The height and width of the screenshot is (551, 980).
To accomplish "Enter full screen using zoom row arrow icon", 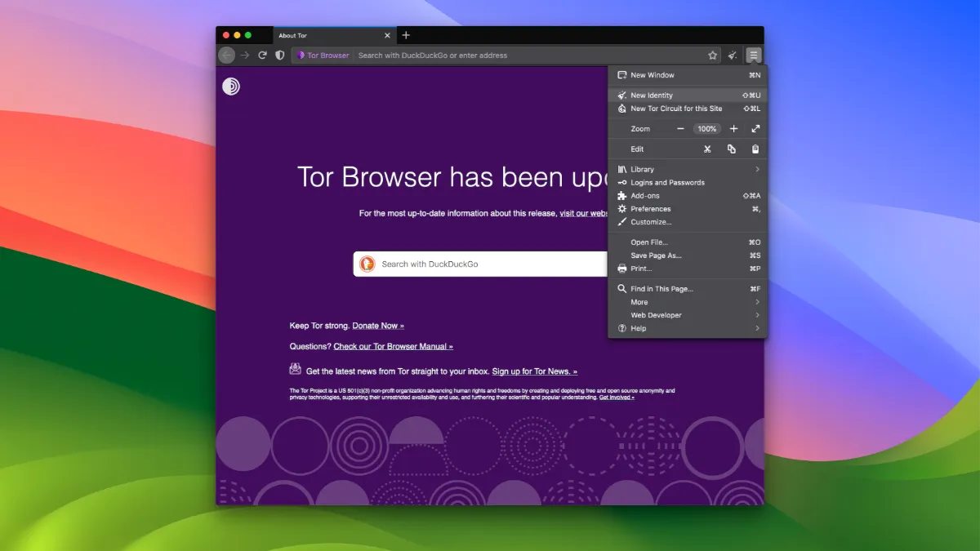I will pos(755,129).
